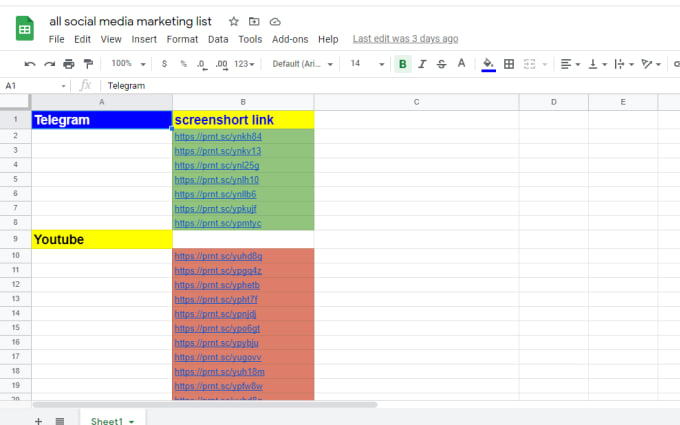Select column B header
Screen dimensions: 680x425
[x=243, y=102]
